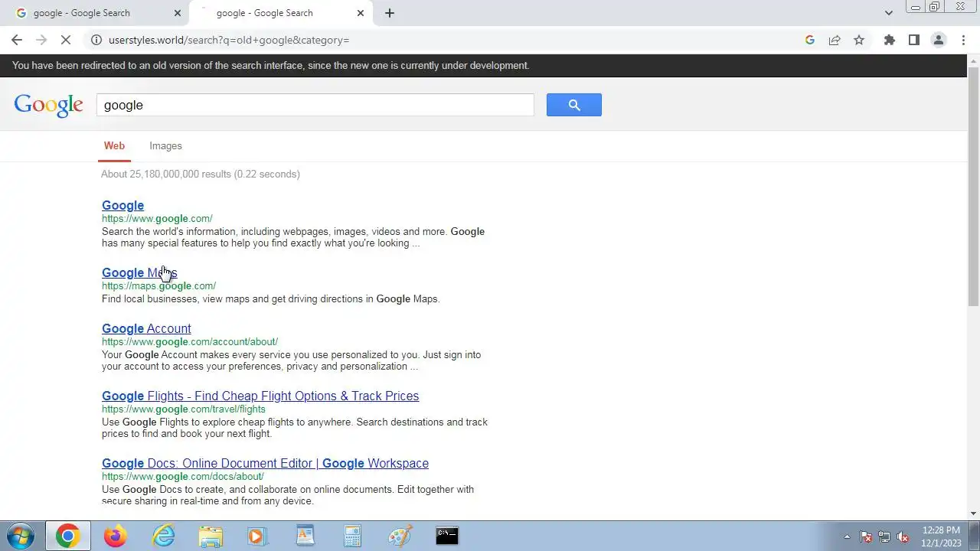The image size is (980, 551).
Task: View site information icon in address bar
Action: click(x=96, y=40)
